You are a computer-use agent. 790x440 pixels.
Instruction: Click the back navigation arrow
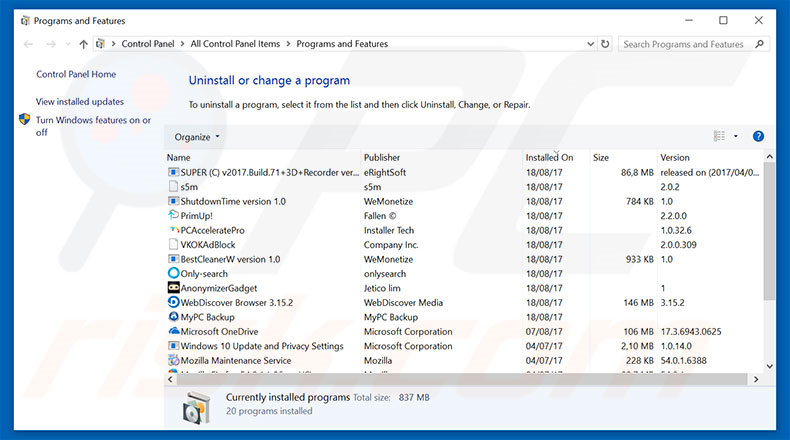tap(28, 44)
